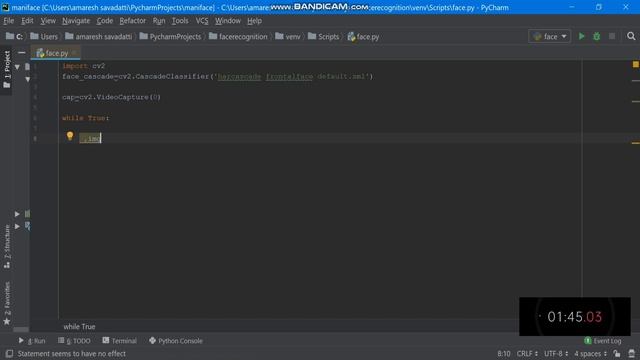Viewport: 640px width, 360px height.
Task: Open the Terminal tool window button
Action: [x=120, y=341]
